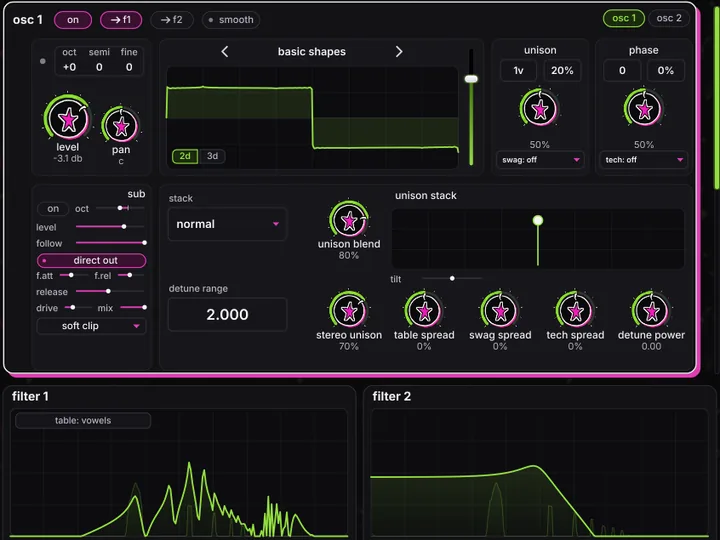Click the tilt slider

pyautogui.click(x=452, y=278)
